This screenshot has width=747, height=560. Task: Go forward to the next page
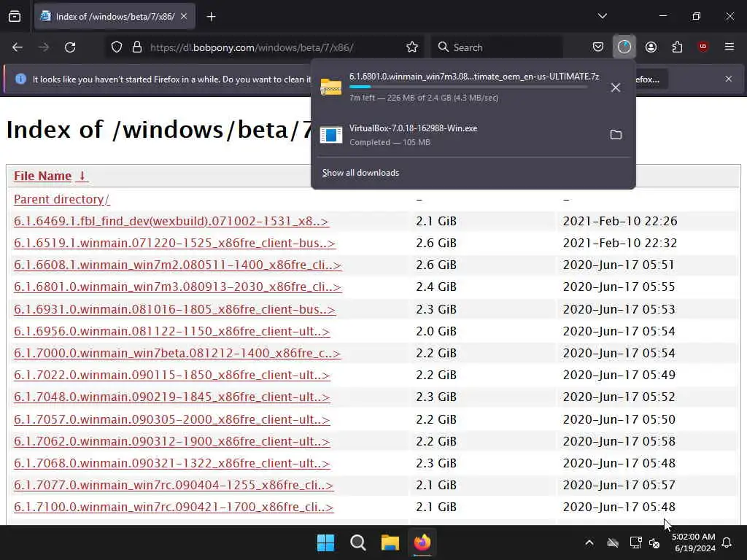[x=44, y=47]
